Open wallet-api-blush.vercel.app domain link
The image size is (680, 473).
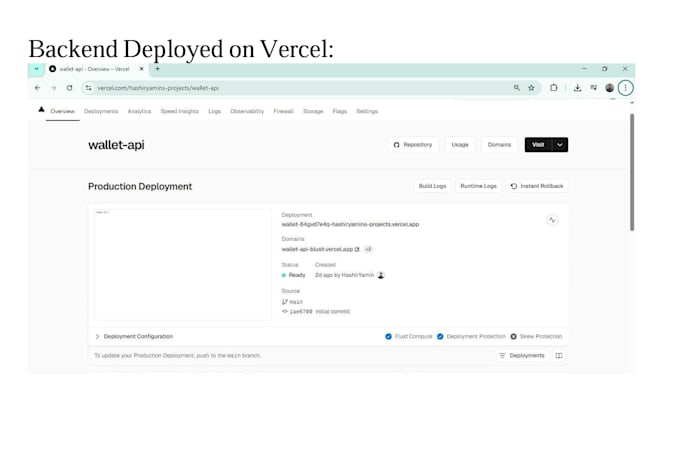pos(317,249)
